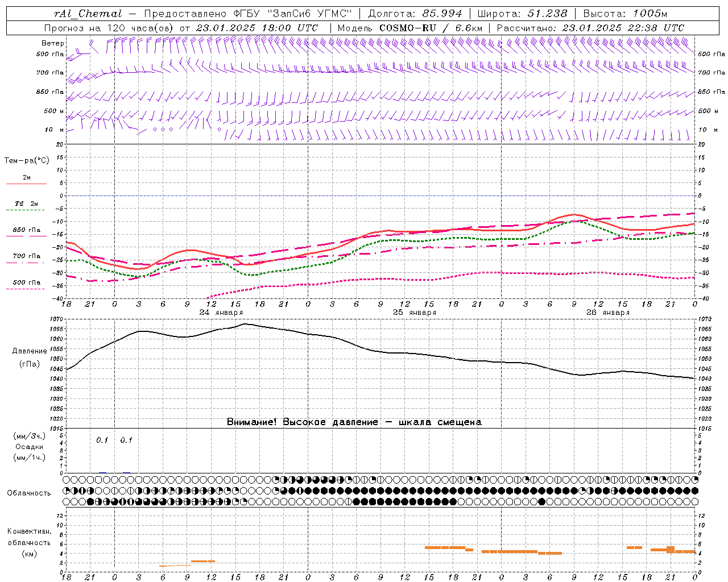Viewport: 728px width, 582px height.
Task: Click the Td 2м dew point legend label
Action: coord(27,203)
